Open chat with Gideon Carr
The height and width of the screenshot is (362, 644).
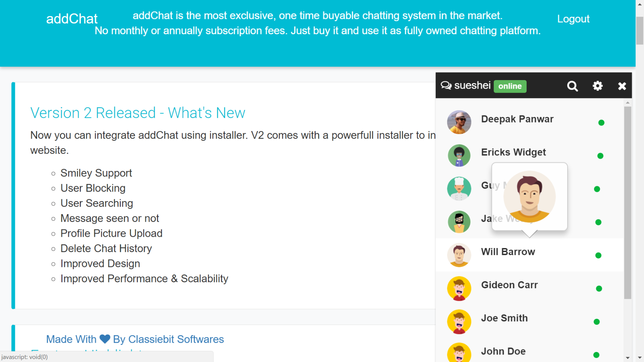coord(509,285)
